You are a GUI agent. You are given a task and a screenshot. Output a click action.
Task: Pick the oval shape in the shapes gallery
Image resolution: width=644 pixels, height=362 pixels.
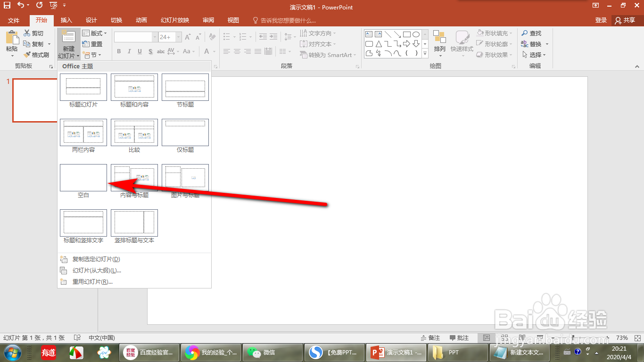tap(416, 34)
